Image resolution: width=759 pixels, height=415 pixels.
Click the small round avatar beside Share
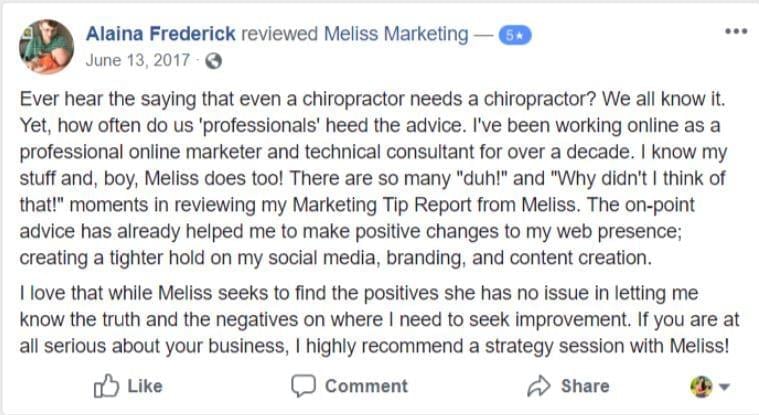701,386
